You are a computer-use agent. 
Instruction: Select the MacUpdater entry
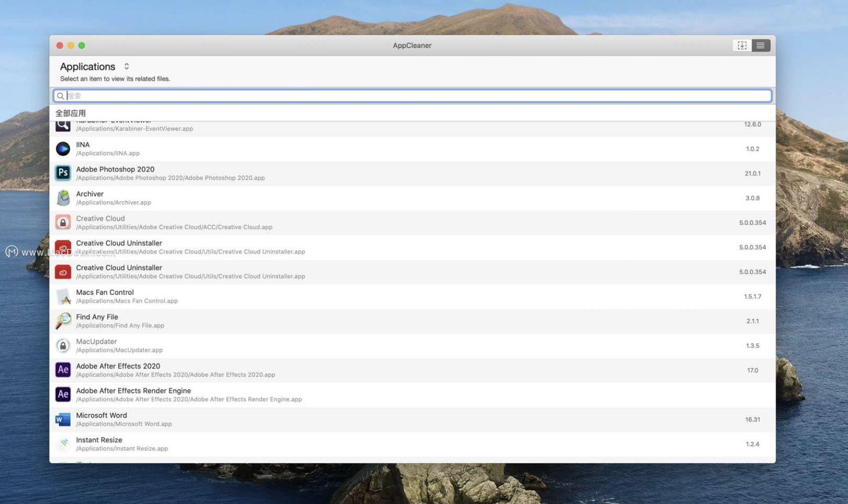412,346
